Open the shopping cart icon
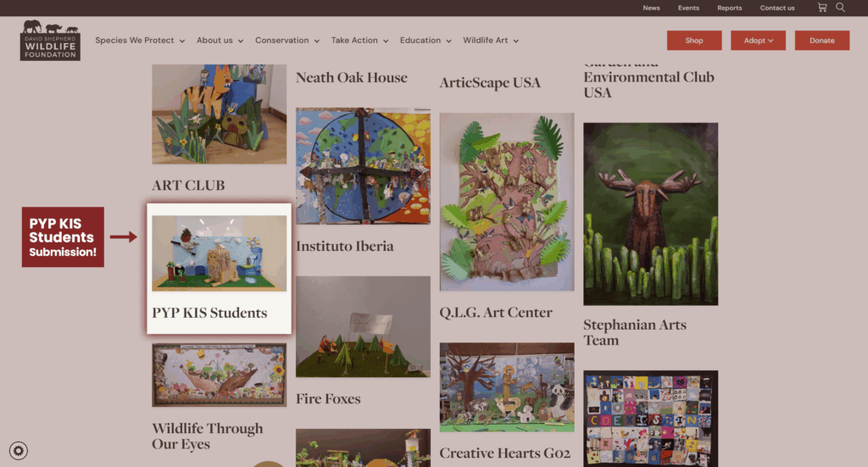 tap(822, 8)
